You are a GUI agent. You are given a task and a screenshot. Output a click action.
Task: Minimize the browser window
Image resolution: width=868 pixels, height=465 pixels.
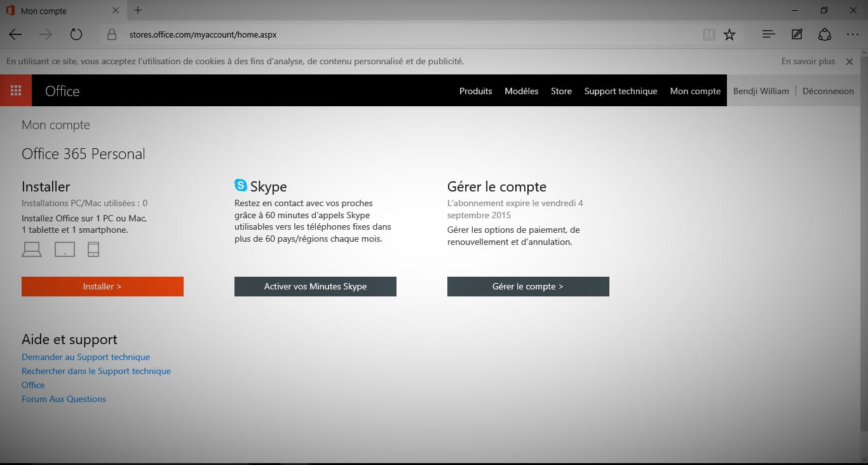[795, 10]
